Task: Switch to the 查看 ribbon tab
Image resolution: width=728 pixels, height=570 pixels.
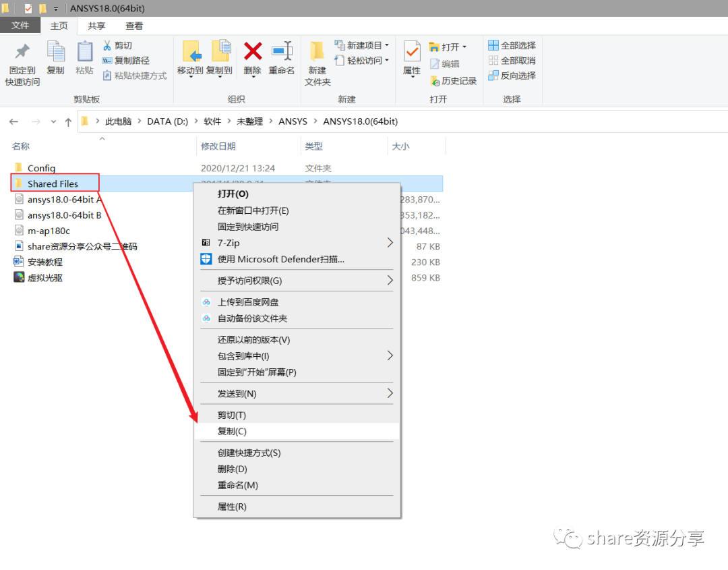Action: pyautogui.click(x=134, y=26)
